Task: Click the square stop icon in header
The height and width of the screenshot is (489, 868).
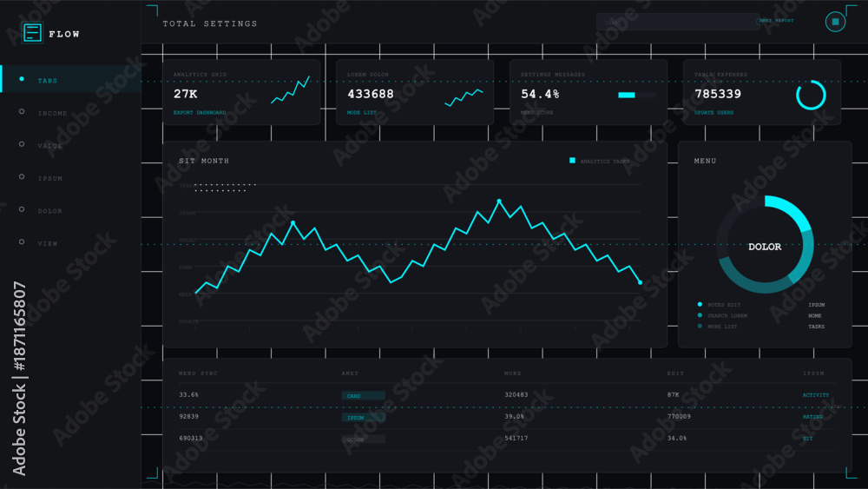Action: [835, 23]
